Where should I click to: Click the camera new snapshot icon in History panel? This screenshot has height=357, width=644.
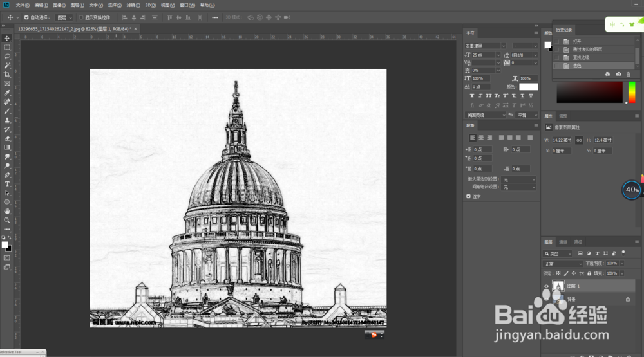pyautogui.click(x=618, y=74)
